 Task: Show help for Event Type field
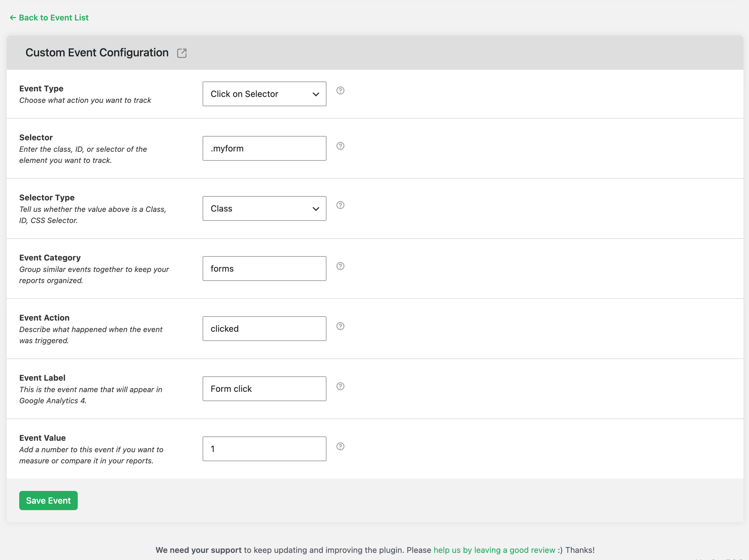pyautogui.click(x=340, y=90)
